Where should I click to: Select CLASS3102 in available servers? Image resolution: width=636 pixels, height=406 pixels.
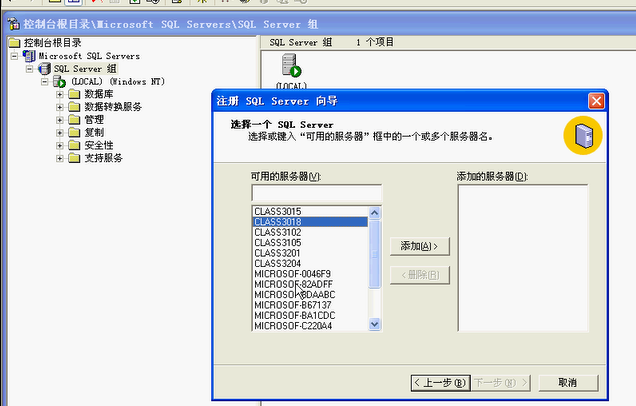pyautogui.click(x=310, y=232)
